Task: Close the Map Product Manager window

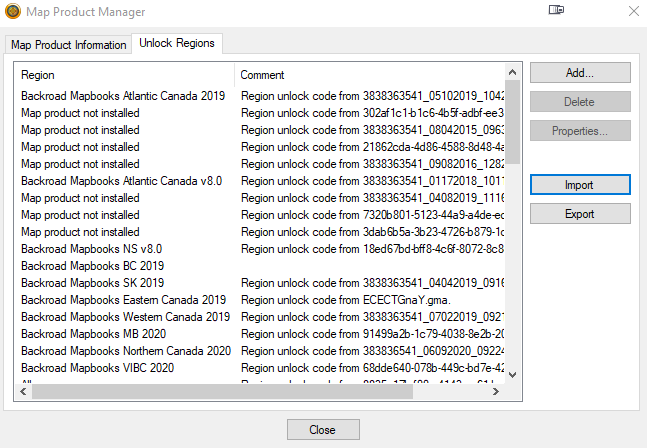Action: click(x=634, y=11)
